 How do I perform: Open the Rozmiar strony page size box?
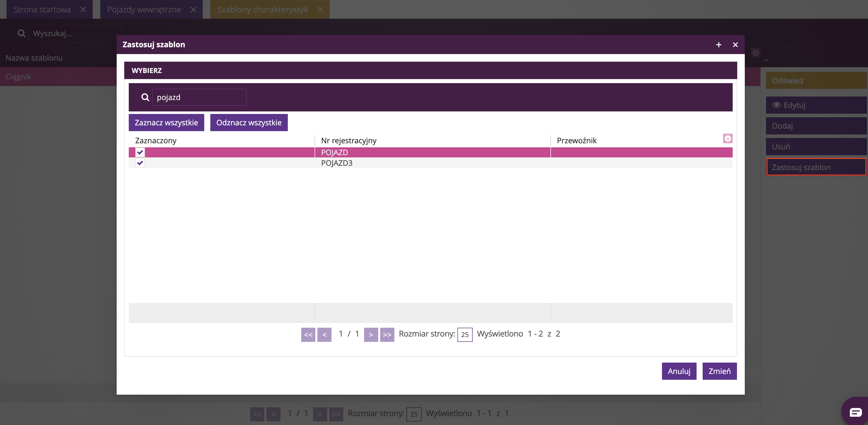click(x=465, y=335)
